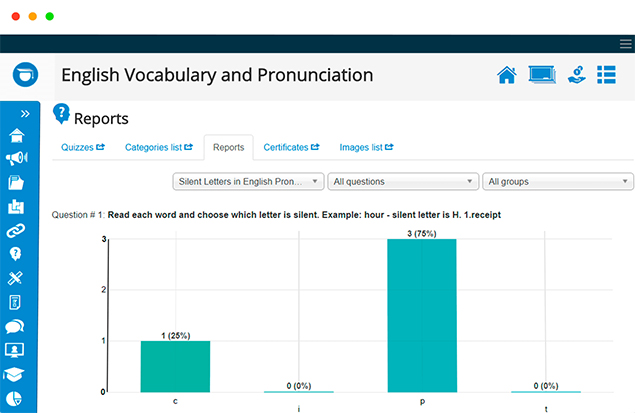Screen dimensions: 635x413
Task: Open the Silent Letters quiz dropdown
Action: pyautogui.click(x=248, y=181)
